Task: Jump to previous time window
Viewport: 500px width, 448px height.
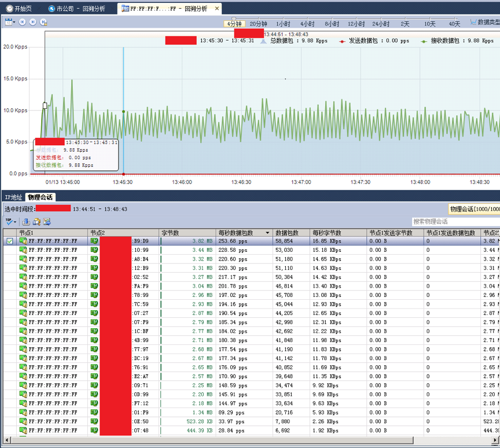Action: [x=23, y=22]
